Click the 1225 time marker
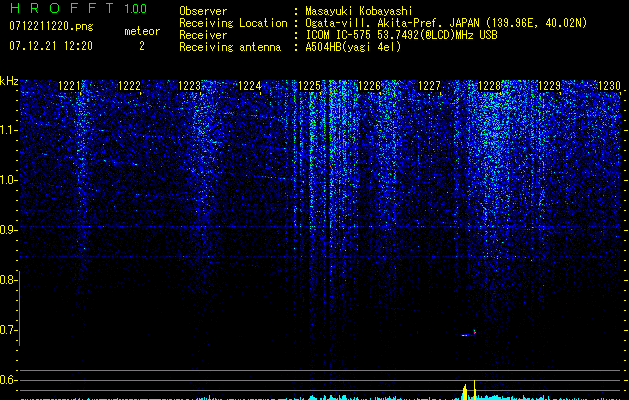 309,86
